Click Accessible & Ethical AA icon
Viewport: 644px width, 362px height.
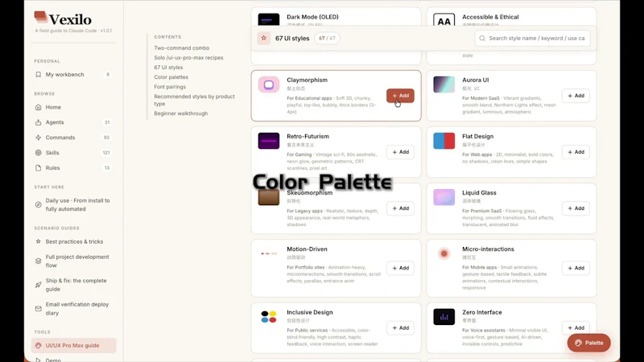[x=444, y=19]
